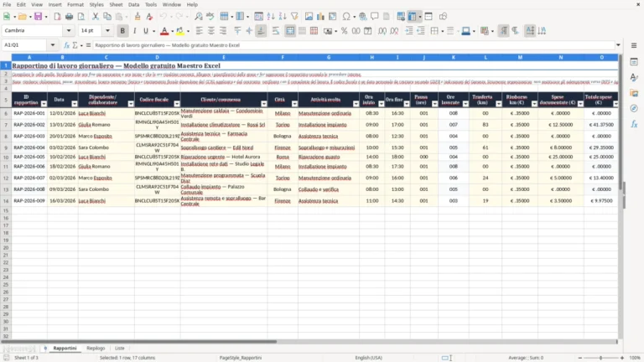The width and height of the screenshot is (644, 362).
Task: Print the spreadsheet using printer icon
Action: [x=69, y=17]
